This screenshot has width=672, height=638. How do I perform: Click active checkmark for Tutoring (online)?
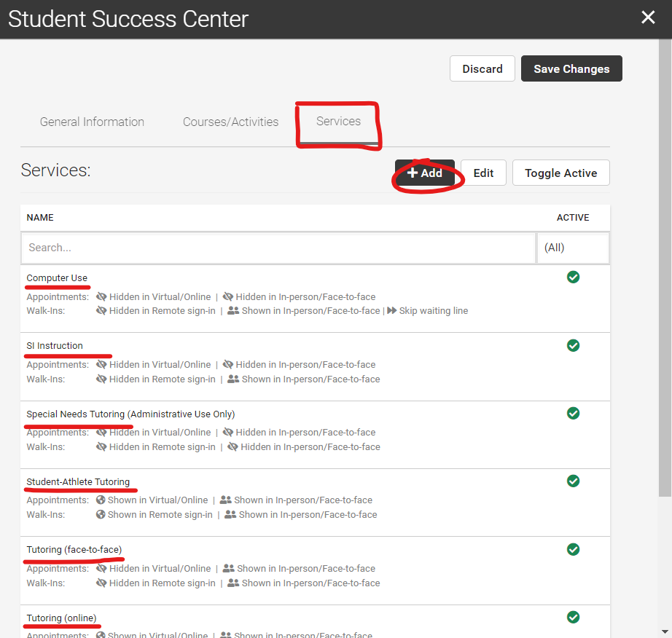tap(573, 617)
